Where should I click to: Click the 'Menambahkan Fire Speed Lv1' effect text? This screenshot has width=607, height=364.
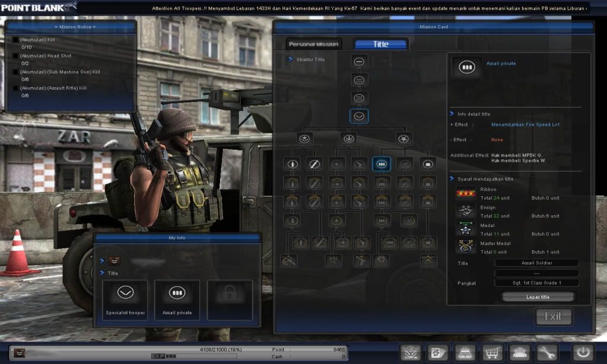pyautogui.click(x=525, y=124)
